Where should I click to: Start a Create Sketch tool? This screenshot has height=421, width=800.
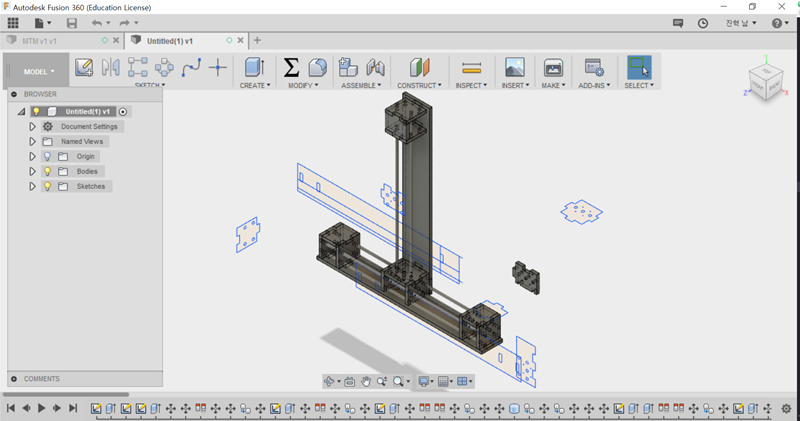click(x=84, y=67)
